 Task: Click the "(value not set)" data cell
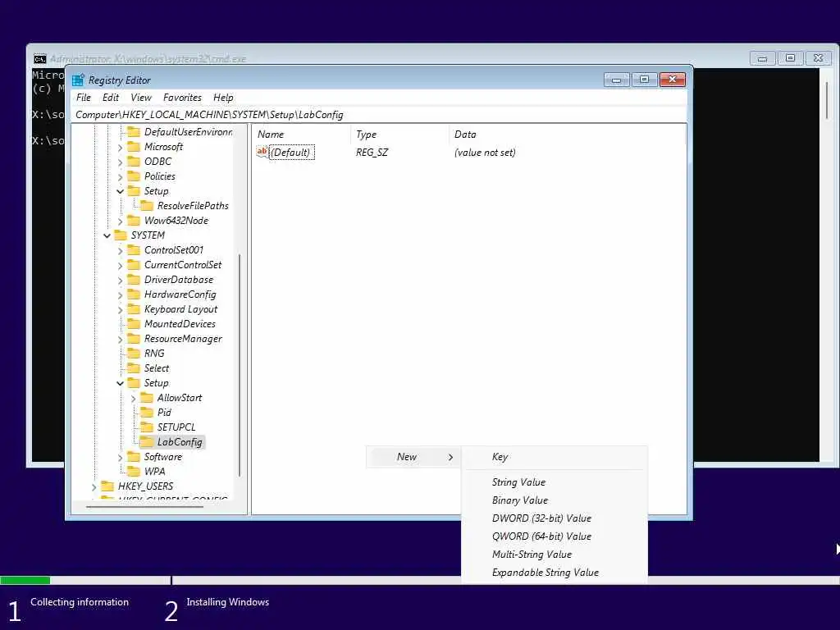tap(485, 153)
